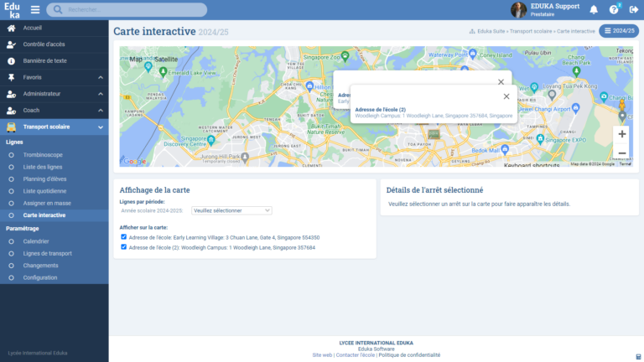644x362 pixels.
Task: Click the school marker on map
Action: 434,134
